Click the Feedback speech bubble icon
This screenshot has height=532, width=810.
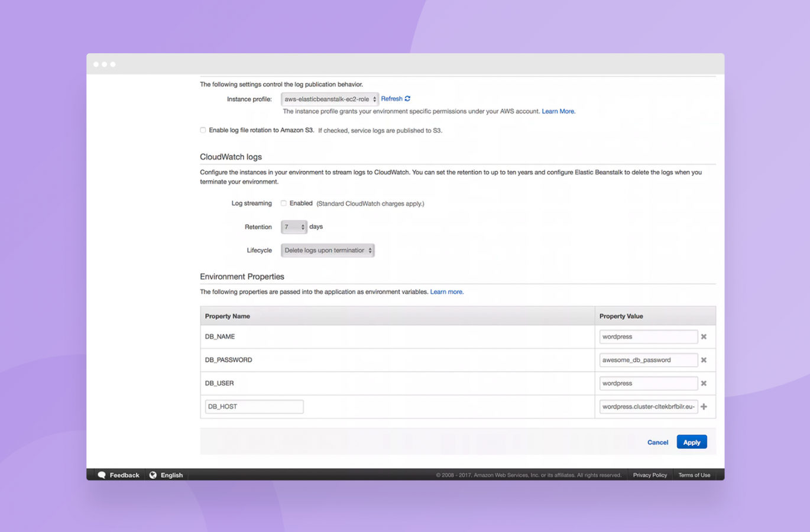[x=102, y=475]
